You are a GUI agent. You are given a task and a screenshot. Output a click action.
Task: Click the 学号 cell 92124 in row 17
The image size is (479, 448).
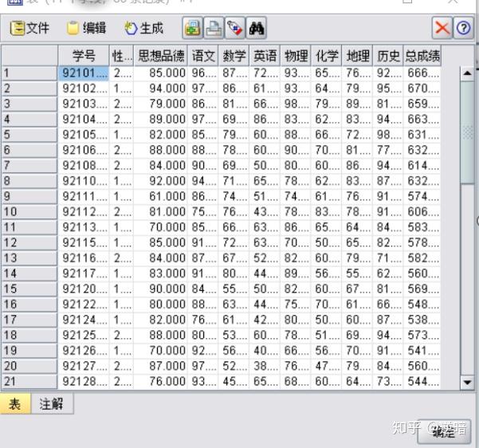point(84,320)
